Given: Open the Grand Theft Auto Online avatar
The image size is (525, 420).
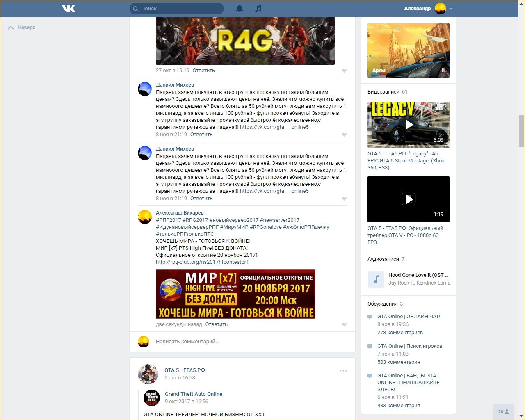Looking at the screenshot, I should (152, 398).
